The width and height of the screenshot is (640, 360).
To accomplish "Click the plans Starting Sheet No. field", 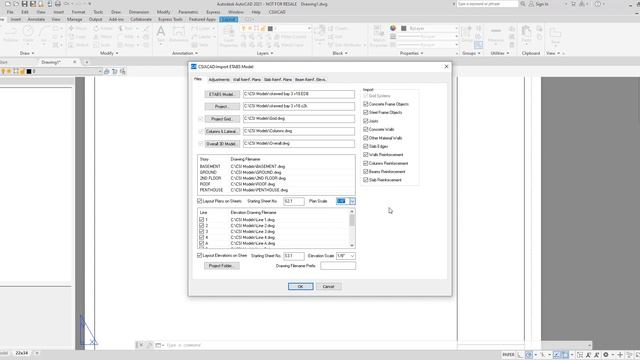I will point(293,201).
